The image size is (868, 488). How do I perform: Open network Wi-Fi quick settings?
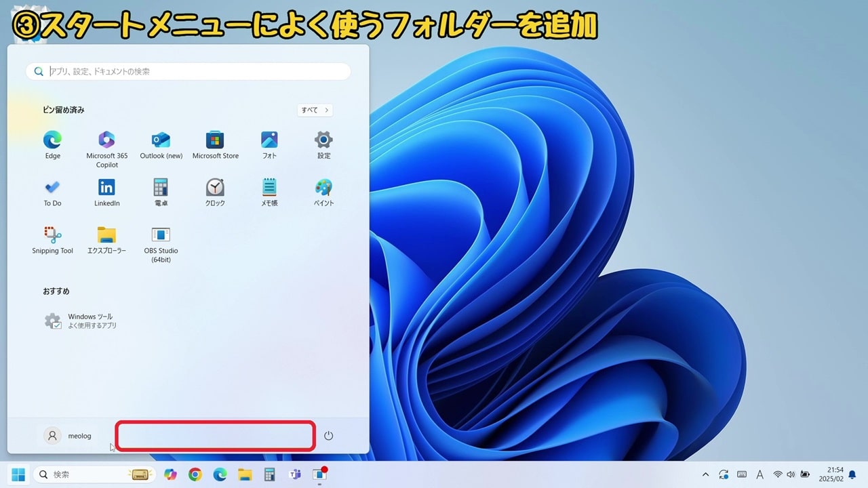(778, 474)
